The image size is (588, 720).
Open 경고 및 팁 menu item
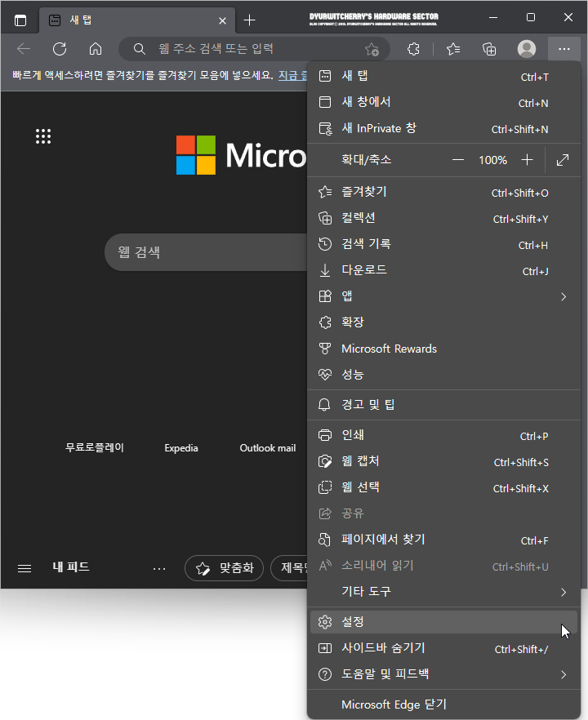443,405
